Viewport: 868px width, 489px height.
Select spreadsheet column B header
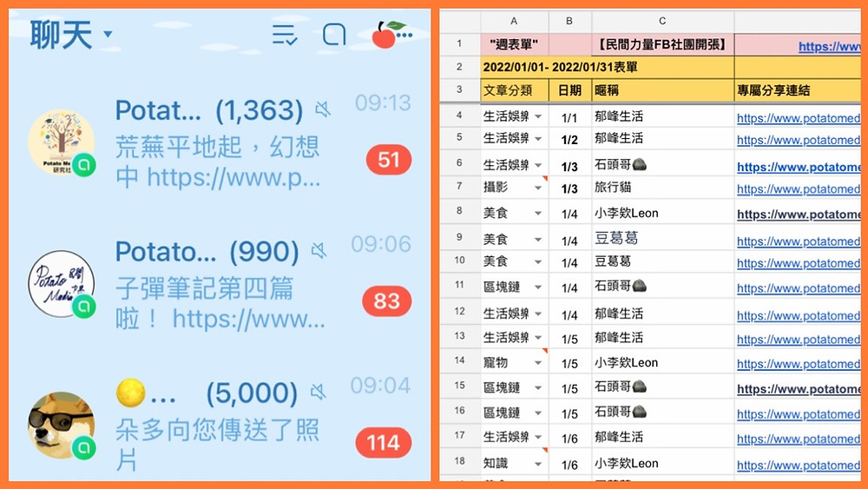click(569, 21)
